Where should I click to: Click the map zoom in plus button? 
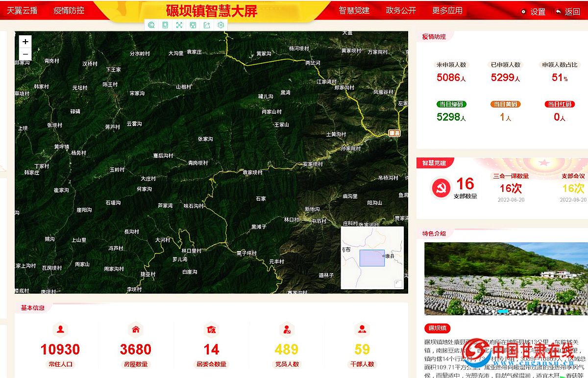(25, 42)
